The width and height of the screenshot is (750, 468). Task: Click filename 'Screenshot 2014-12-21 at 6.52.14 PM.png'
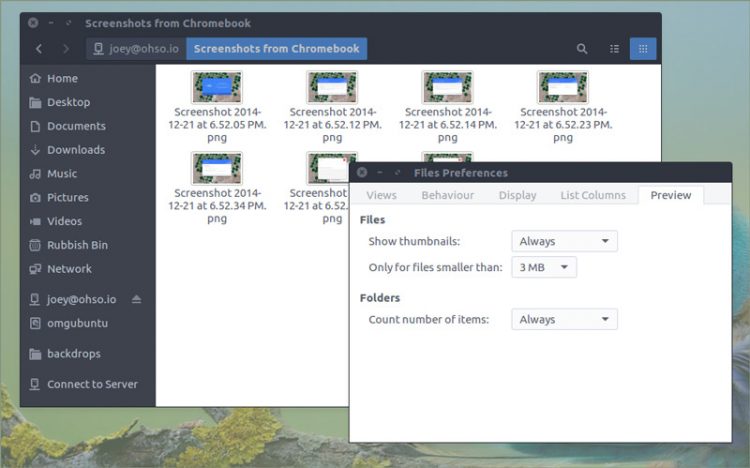448,125
